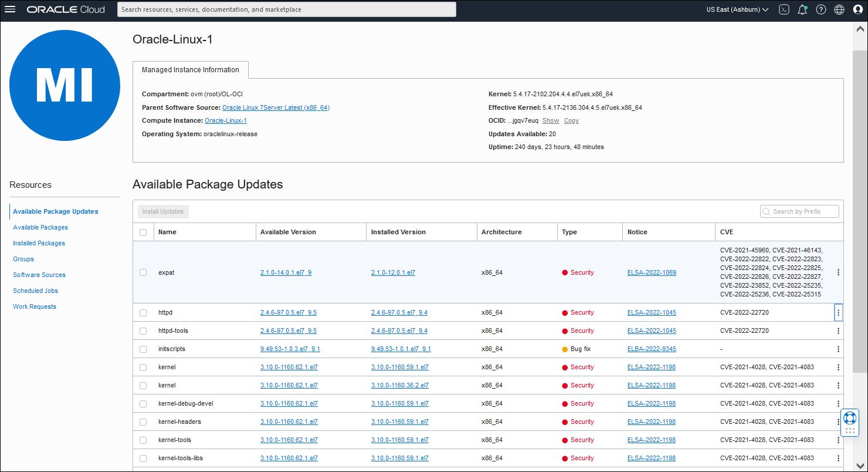Show the full OCID value
The width and height of the screenshot is (868, 472).
[551, 120]
